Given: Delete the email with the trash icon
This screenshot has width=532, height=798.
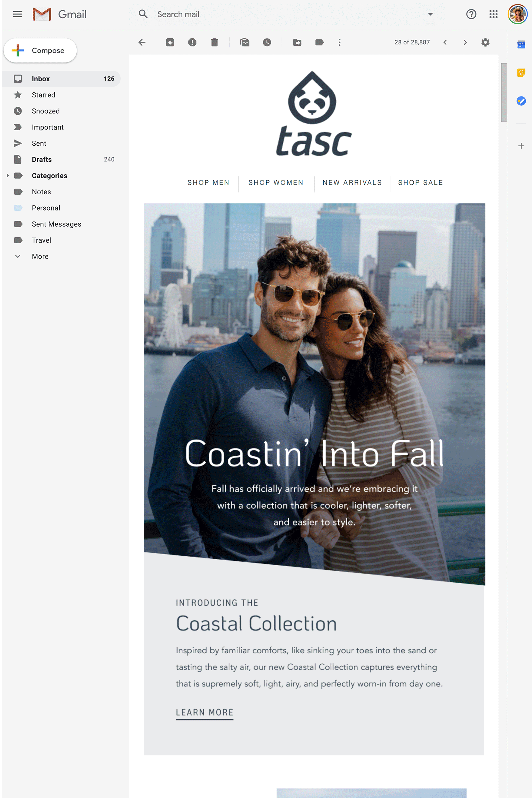Looking at the screenshot, I should pyautogui.click(x=215, y=42).
